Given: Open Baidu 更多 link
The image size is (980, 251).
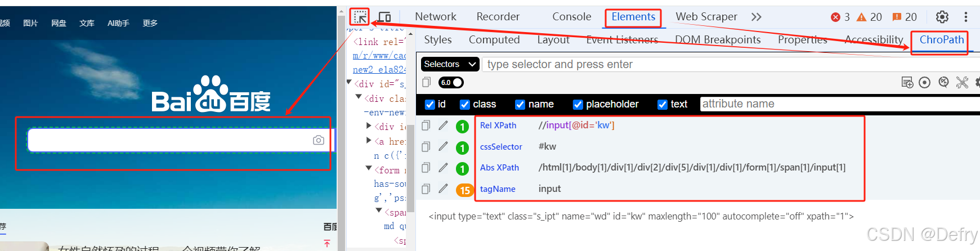Looking at the screenshot, I should coord(150,23).
